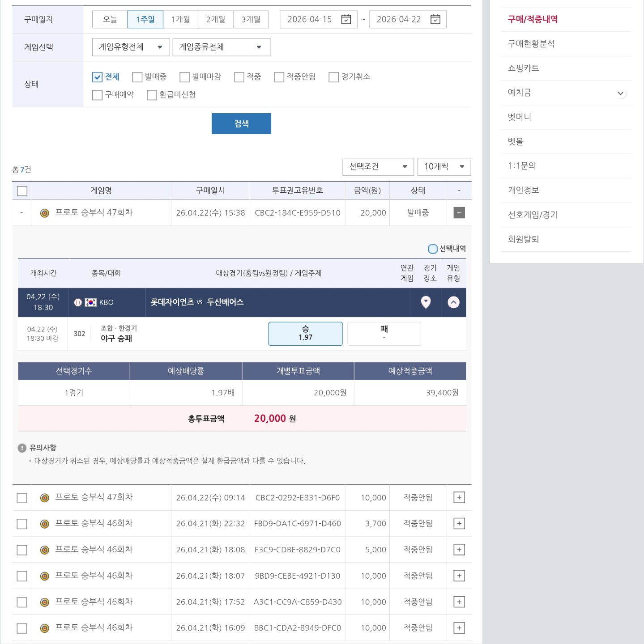Screen dimensions: 644x644
Task: Open 벳머니 in the sidebar
Action: coord(519,117)
